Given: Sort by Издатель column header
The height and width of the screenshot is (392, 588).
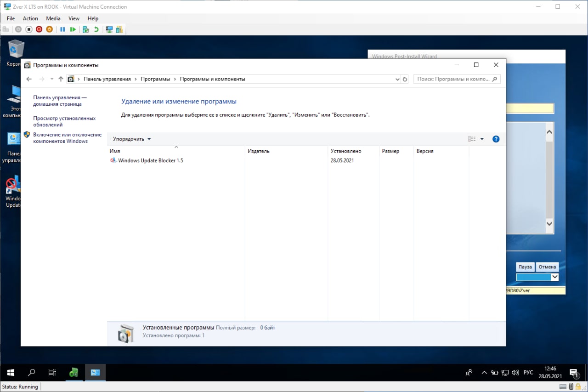Looking at the screenshot, I should point(286,151).
